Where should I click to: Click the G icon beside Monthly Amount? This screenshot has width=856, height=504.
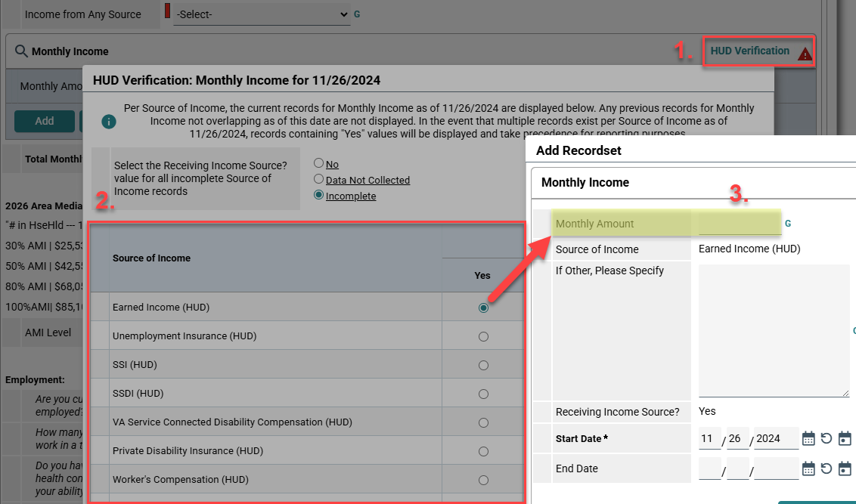click(x=788, y=224)
